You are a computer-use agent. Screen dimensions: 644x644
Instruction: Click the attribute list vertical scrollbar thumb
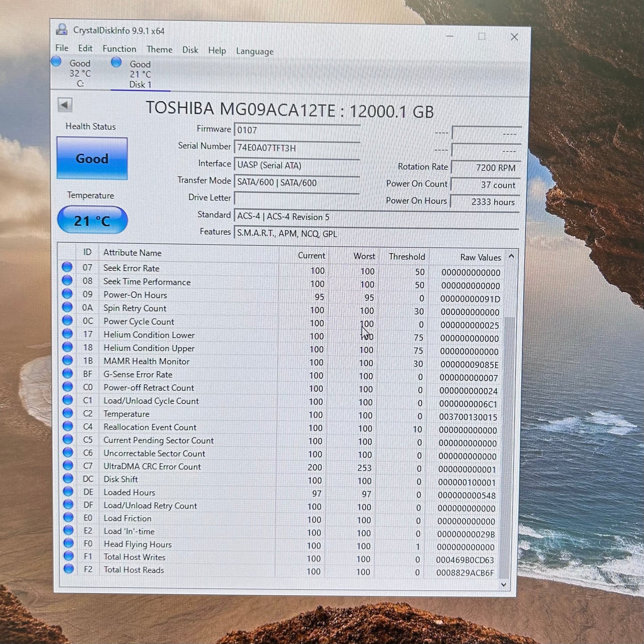506,448
